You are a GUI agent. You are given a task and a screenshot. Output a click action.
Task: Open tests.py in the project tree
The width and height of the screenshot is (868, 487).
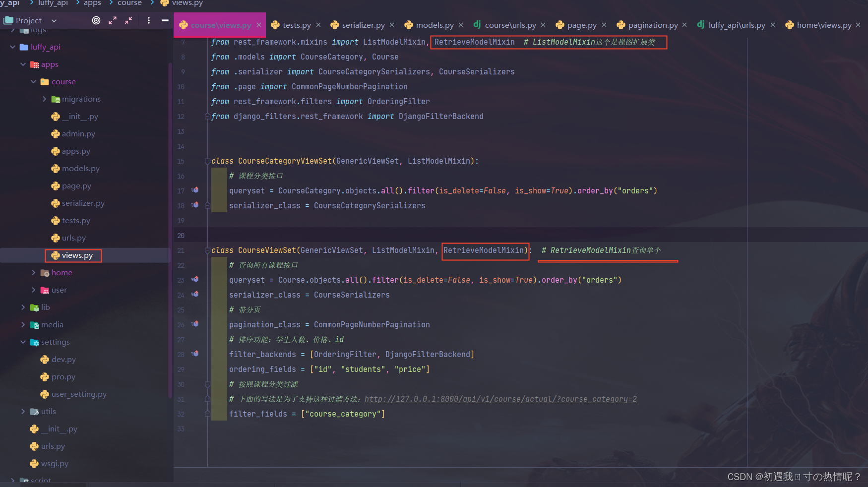point(70,221)
